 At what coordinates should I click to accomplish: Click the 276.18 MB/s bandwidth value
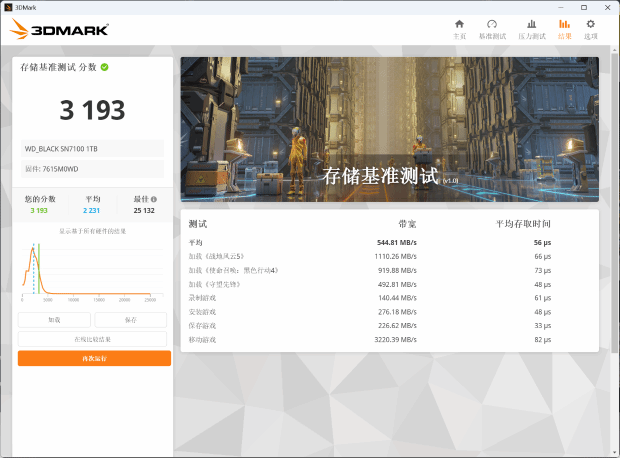pyautogui.click(x=397, y=312)
